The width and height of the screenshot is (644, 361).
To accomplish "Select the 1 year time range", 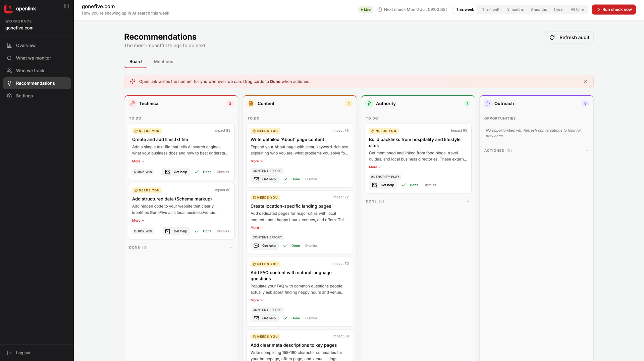I will pyautogui.click(x=558, y=10).
